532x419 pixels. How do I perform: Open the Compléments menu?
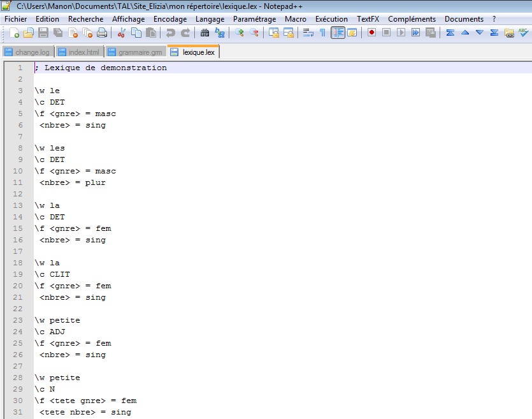(x=412, y=19)
